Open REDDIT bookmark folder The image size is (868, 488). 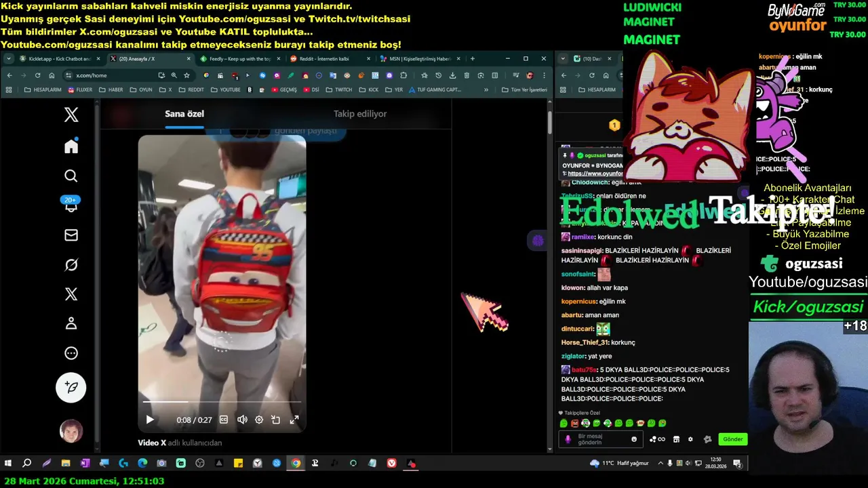point(191,89)
